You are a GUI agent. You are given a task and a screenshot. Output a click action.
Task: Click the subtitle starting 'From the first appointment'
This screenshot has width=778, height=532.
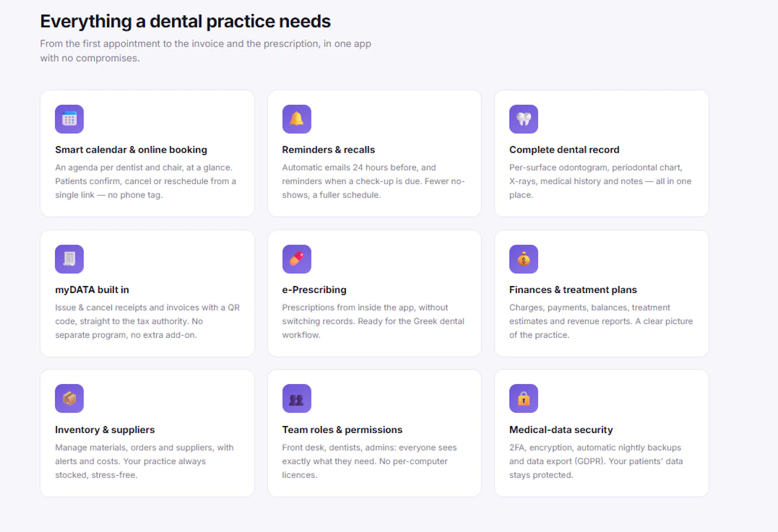pos(206,51)
